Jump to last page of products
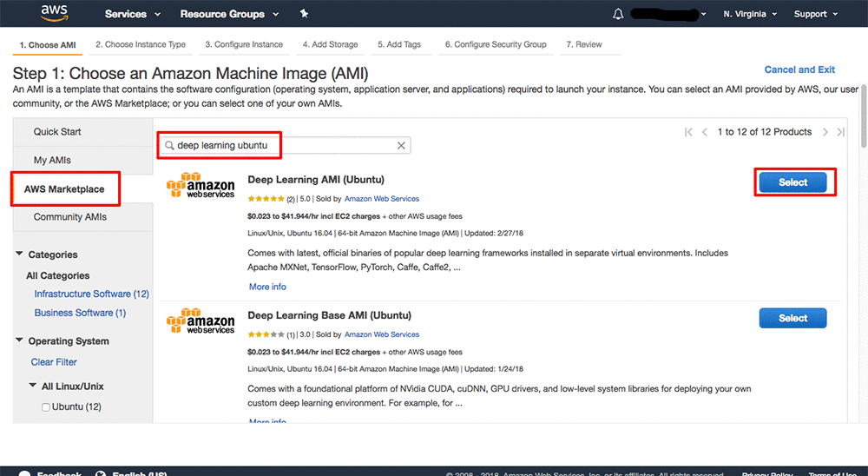This screenshot has height=476, width=868. click(841, 132)
